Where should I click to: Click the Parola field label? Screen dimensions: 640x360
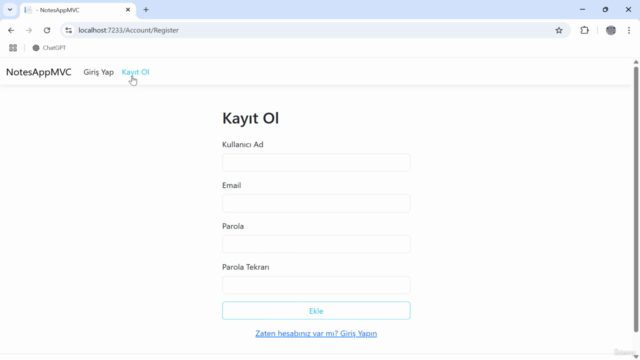point(233,226)
